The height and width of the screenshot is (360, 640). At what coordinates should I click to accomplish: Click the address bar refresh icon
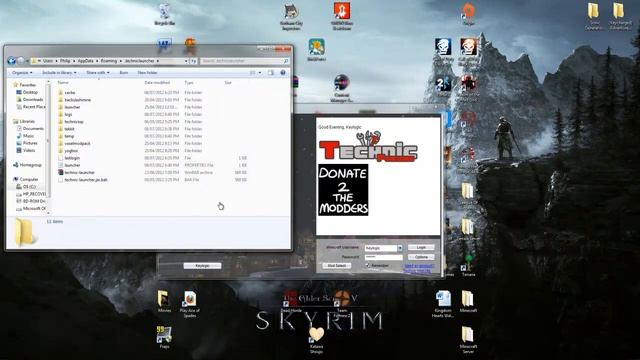point(193,61)
